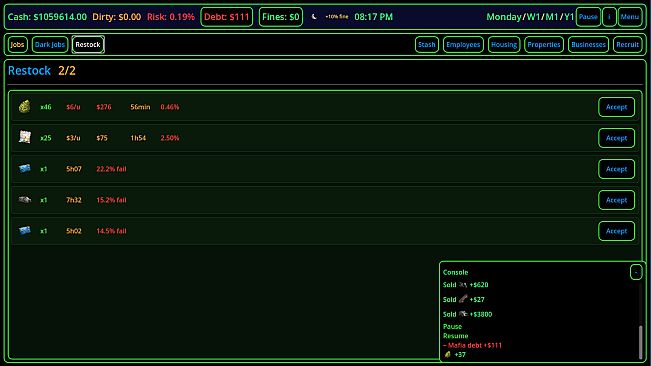
Task: Open the Businesses menu
Action: [x=588, y=44]
